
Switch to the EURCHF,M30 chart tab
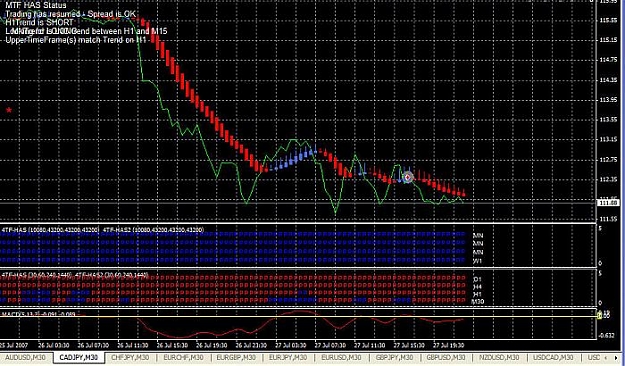(x=183, y=358)
